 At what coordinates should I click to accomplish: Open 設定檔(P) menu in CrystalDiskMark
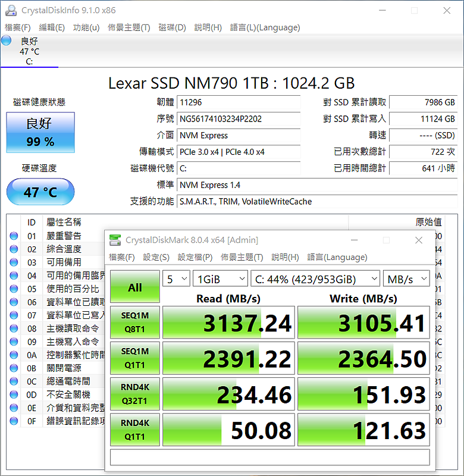[x=195, y=258]
